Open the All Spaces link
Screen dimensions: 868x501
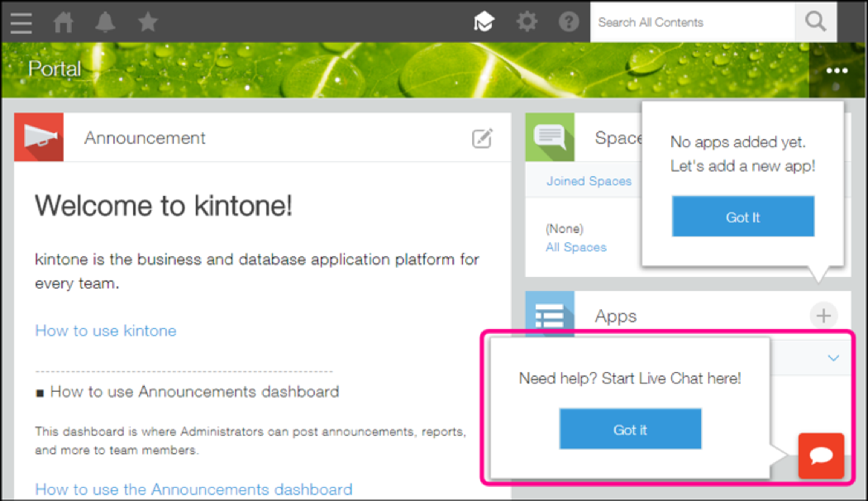[x=576, y=247]
